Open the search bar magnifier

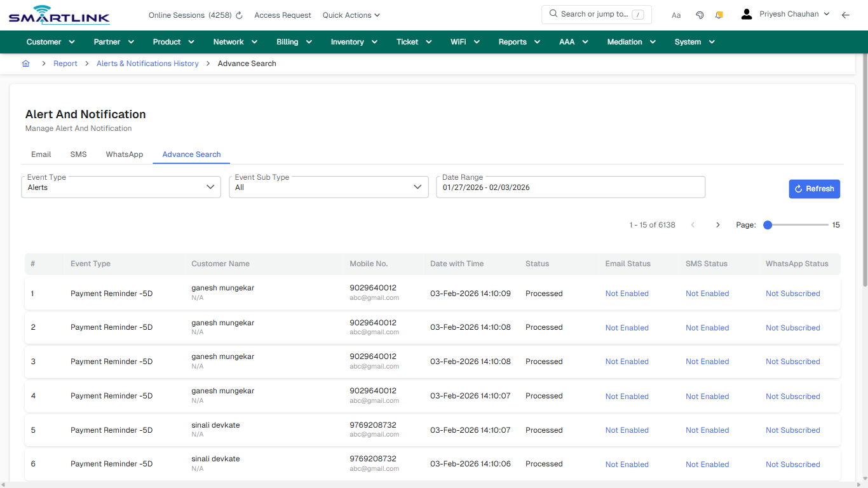click(552, 13)
